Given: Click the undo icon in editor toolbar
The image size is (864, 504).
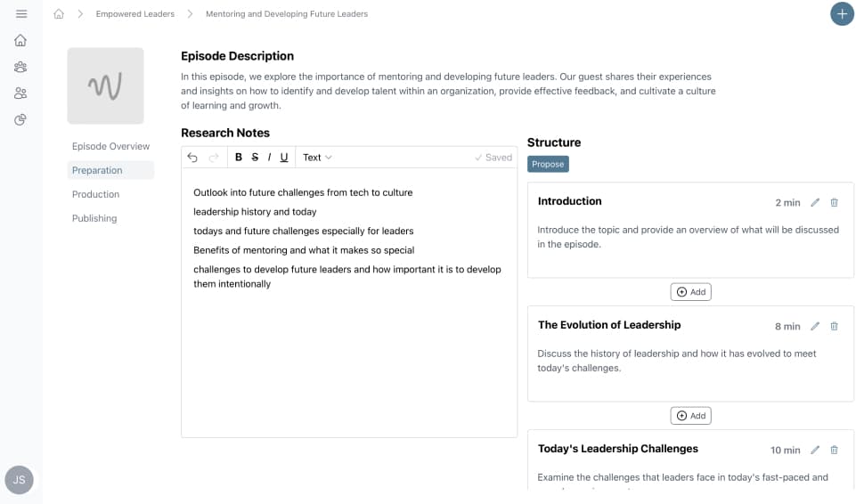Looking at the screenshot, I should [192, 158].
